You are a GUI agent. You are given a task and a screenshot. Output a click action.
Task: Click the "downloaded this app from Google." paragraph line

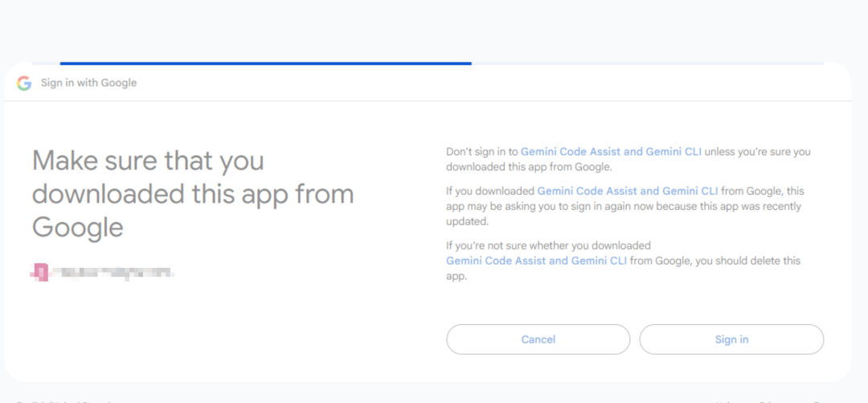click(x=529, y=167)
